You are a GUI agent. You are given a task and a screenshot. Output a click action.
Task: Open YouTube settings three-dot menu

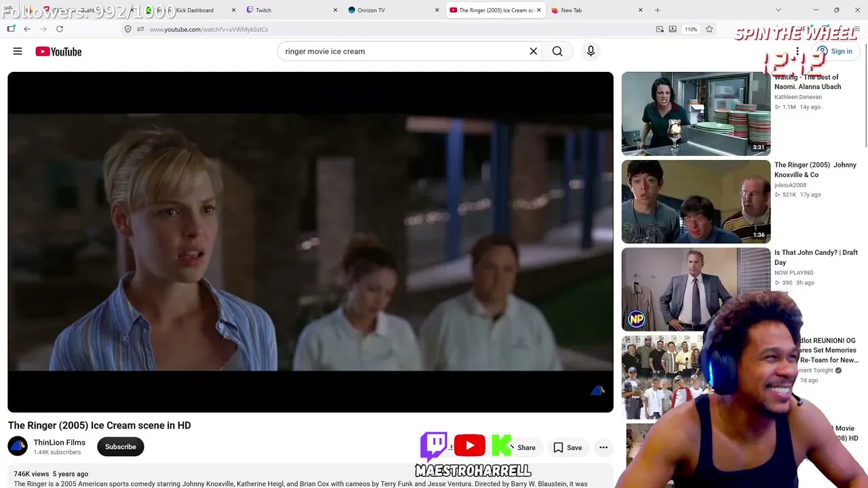797,52
